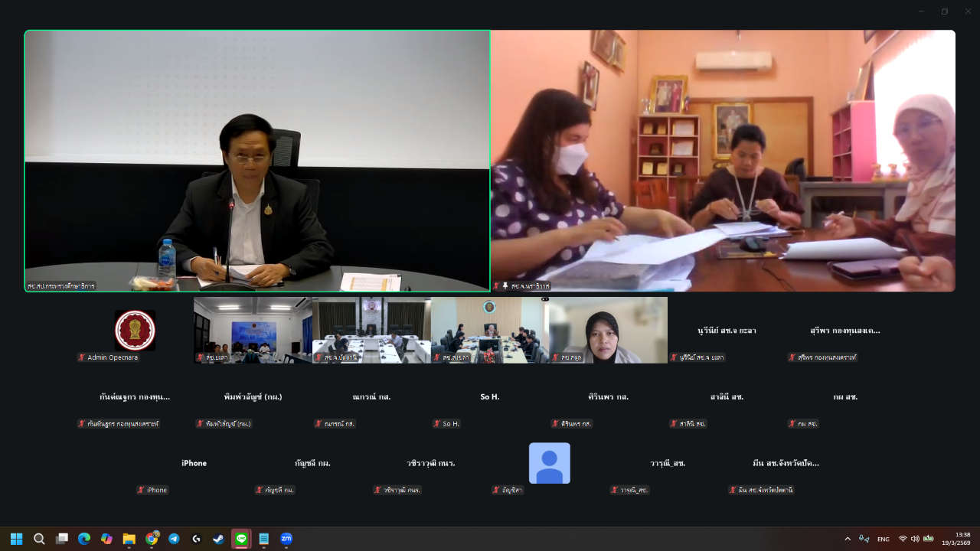Open Microsoft Edge from the taskbar
This screenshot has height=551, width=980.
(x=84, y=539)
